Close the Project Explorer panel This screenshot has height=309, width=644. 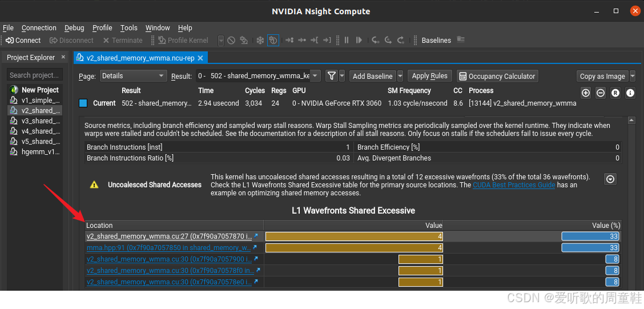pos(63,57)
